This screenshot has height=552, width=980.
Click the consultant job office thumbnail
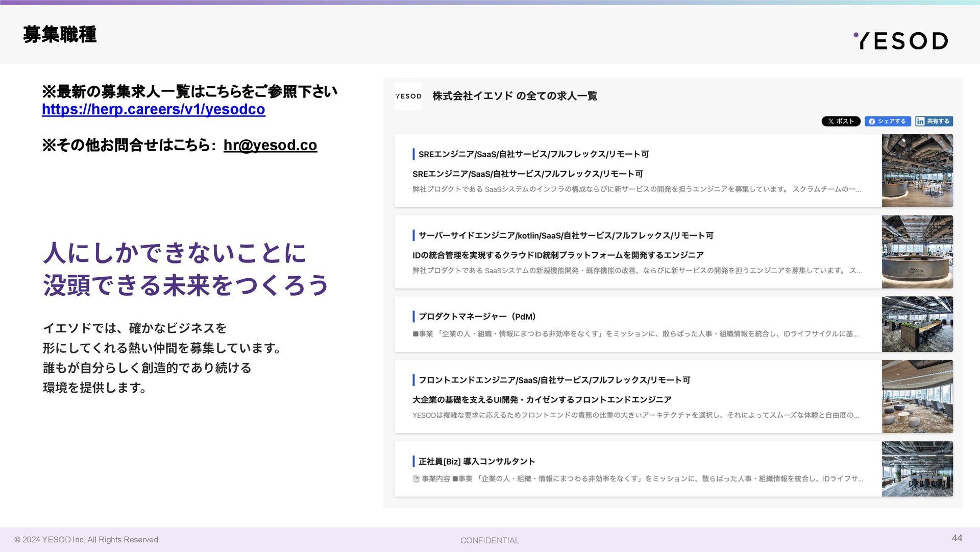917,469
